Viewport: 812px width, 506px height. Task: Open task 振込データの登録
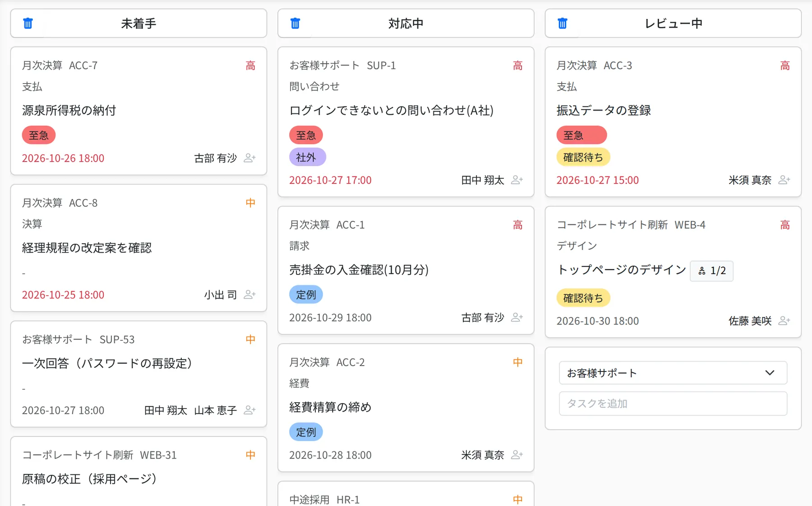tap(604, 111)
